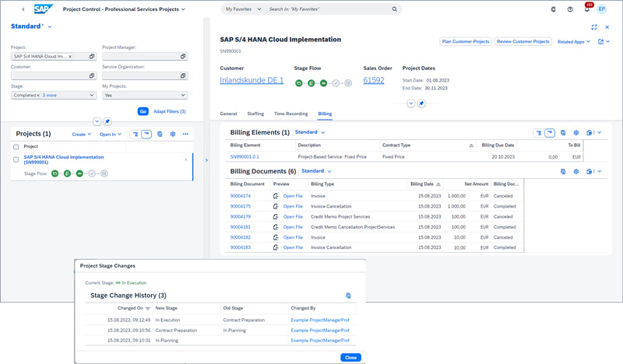Open the Open In dropdown menu

pyautogui.click(x=111, y=135)
